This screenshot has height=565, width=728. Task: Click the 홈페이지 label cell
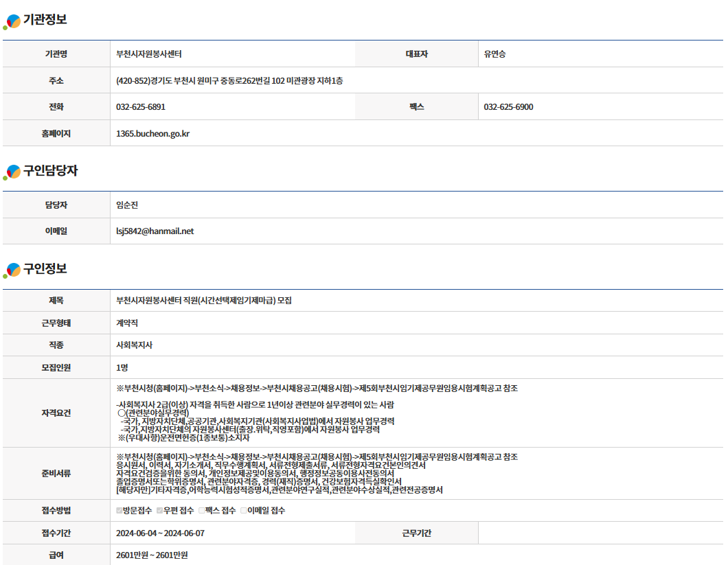click(56, 133)
